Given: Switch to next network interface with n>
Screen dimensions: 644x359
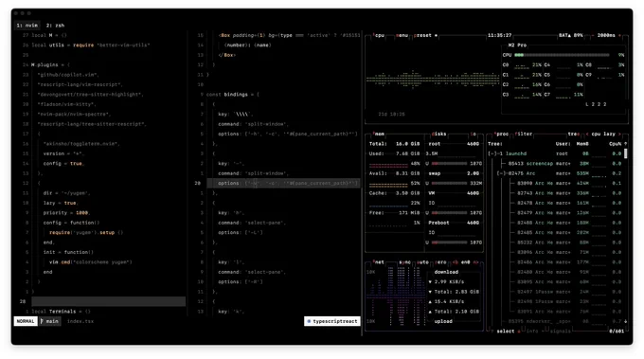Looking at the screenshot, I should (x=476, y=262).
